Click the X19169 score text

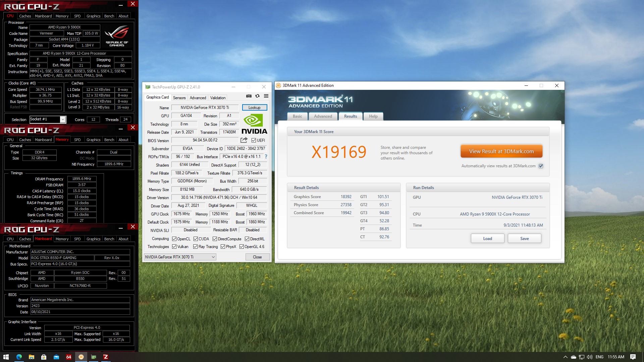339,152
